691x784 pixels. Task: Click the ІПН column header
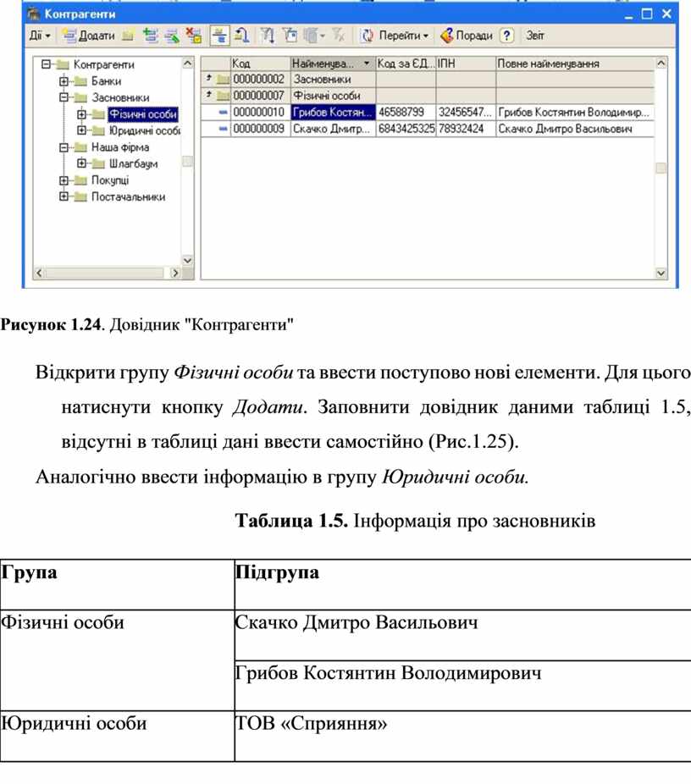(466, 63)
